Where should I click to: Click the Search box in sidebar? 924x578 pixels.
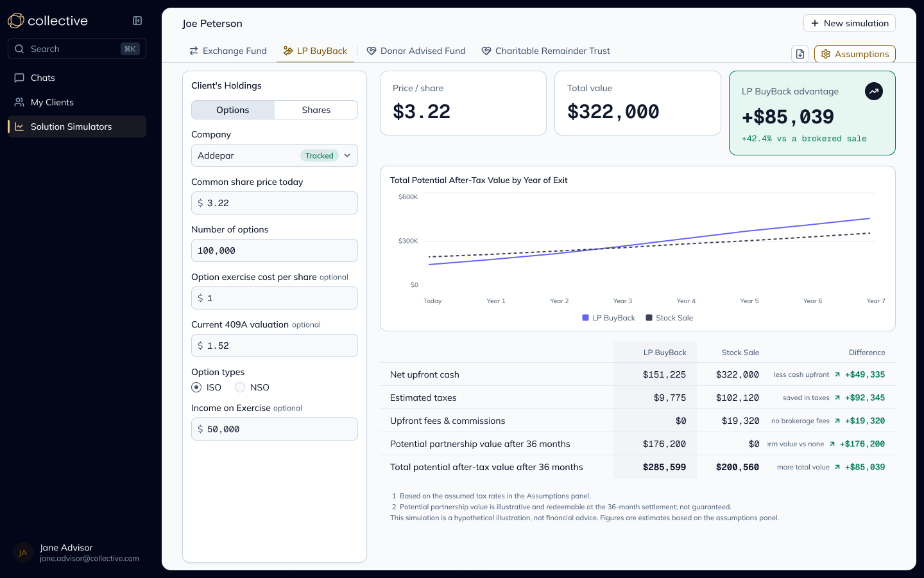pyautogui.click(x=77, y=49)
